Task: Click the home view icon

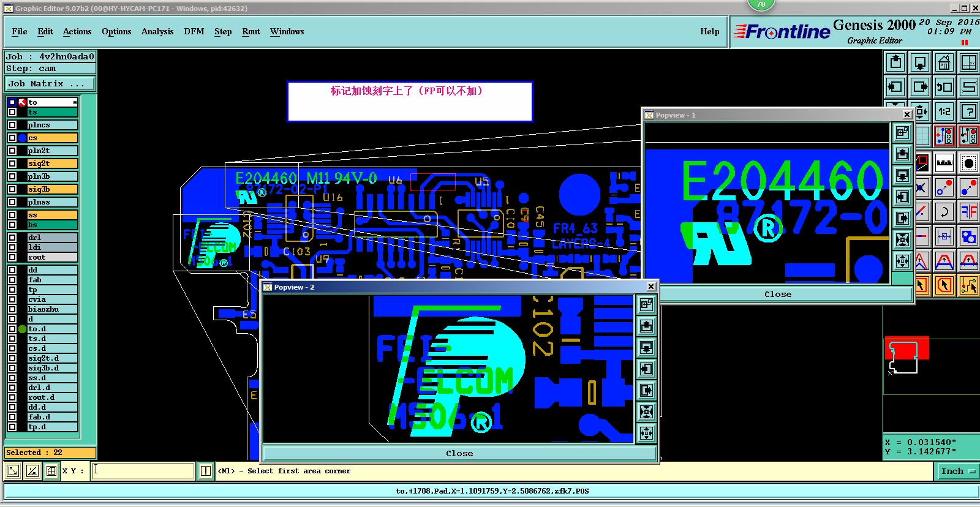Action: (x=944, y=62)
